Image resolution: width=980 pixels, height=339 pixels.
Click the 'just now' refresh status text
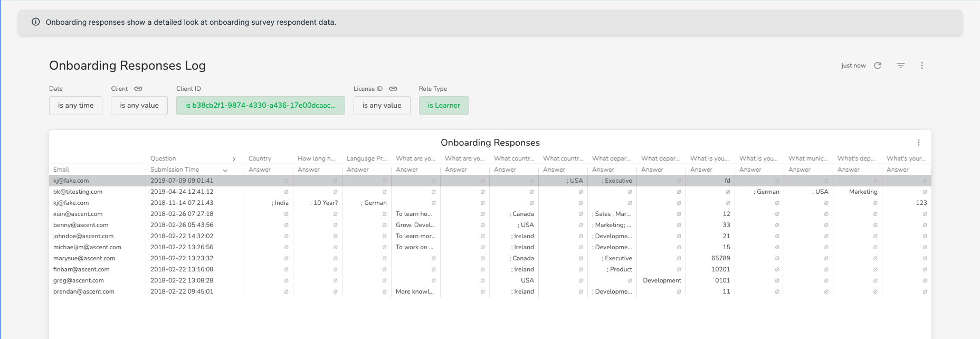click(x=853, y=65)
